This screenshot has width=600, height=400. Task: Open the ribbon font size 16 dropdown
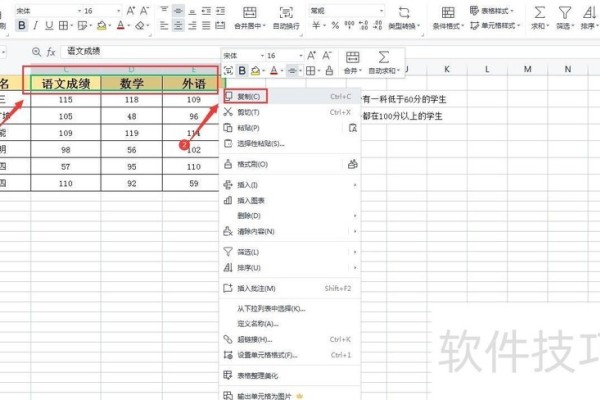(x=118, y=11)
